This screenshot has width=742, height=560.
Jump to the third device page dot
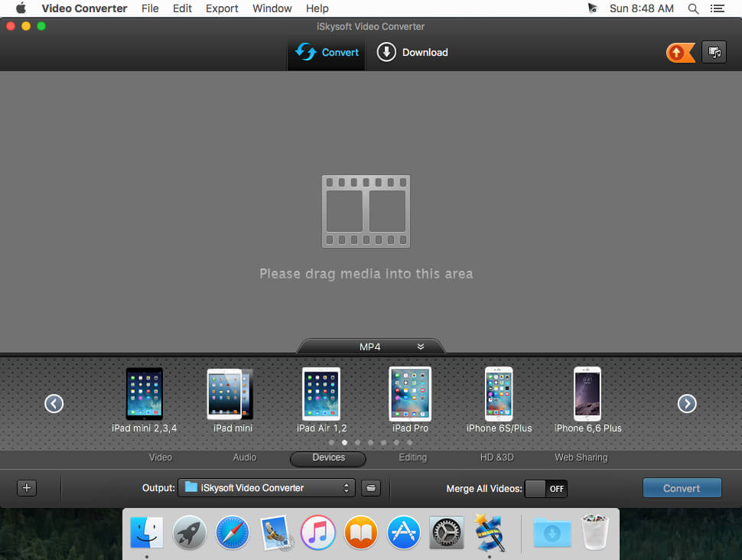tap(357, 443)
